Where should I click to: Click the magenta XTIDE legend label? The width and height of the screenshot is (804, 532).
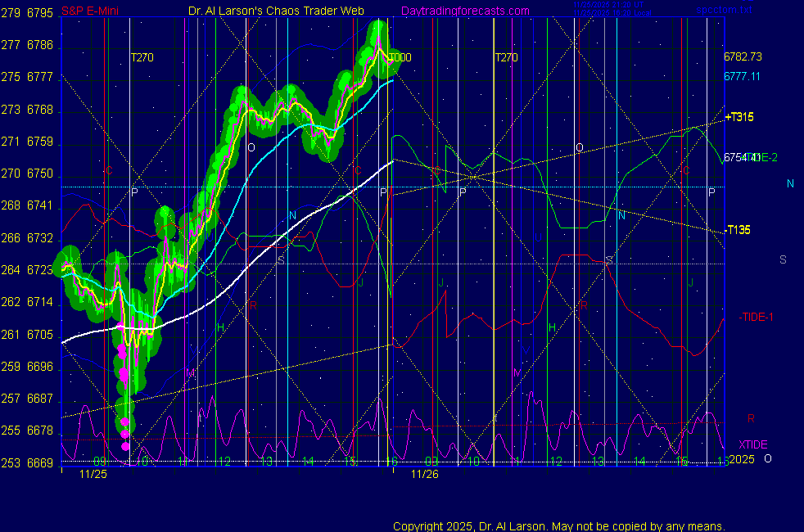(x=753, y=444)
